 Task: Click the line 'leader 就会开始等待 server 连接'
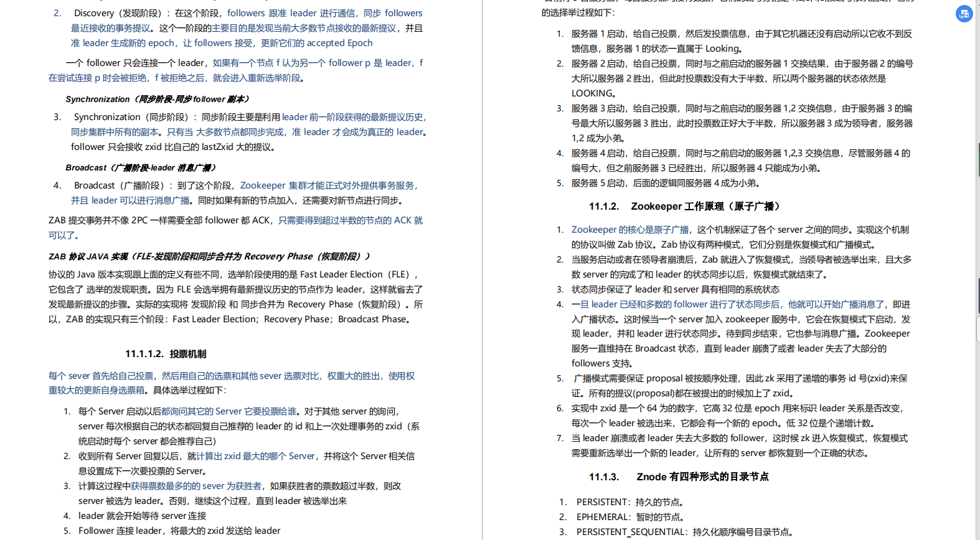tap(142, 516)
